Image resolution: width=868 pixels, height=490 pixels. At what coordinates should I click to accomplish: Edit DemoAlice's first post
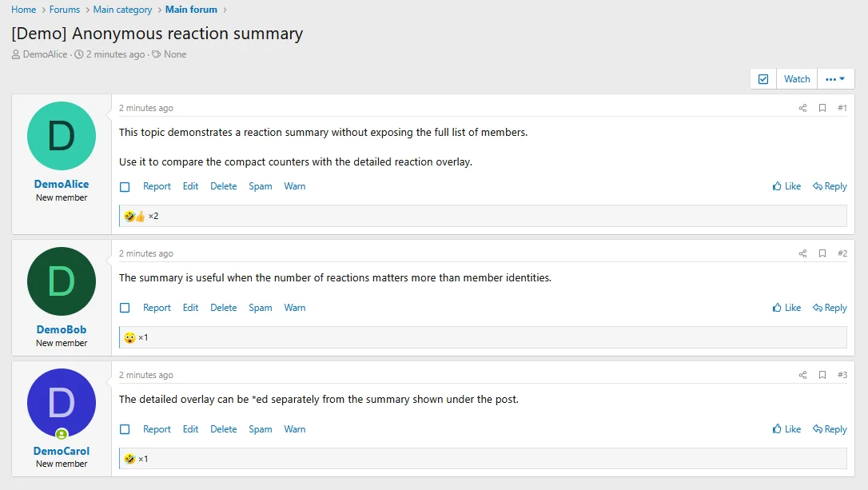click(190, 186)
